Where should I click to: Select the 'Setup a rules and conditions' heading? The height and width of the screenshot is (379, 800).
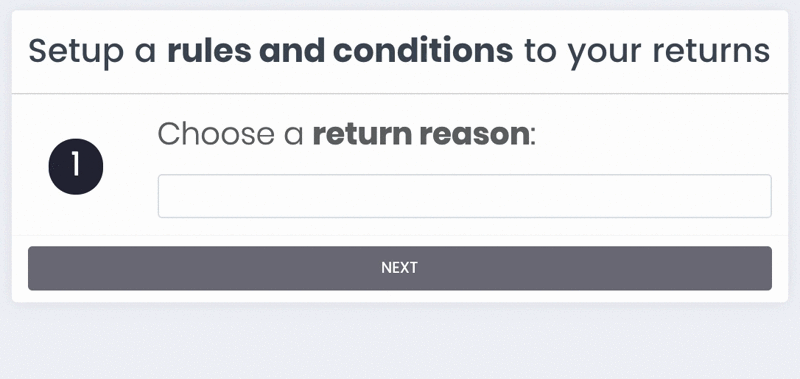click(399, 52)
